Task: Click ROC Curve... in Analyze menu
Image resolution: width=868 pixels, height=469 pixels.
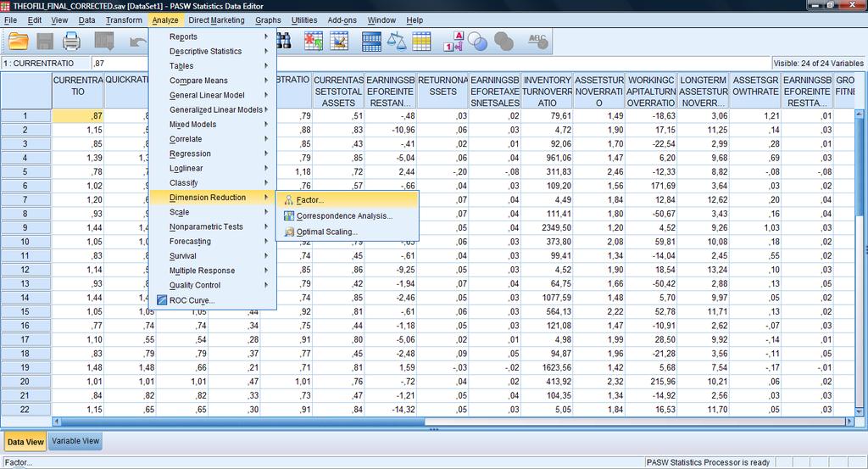Action: [213, 300]
